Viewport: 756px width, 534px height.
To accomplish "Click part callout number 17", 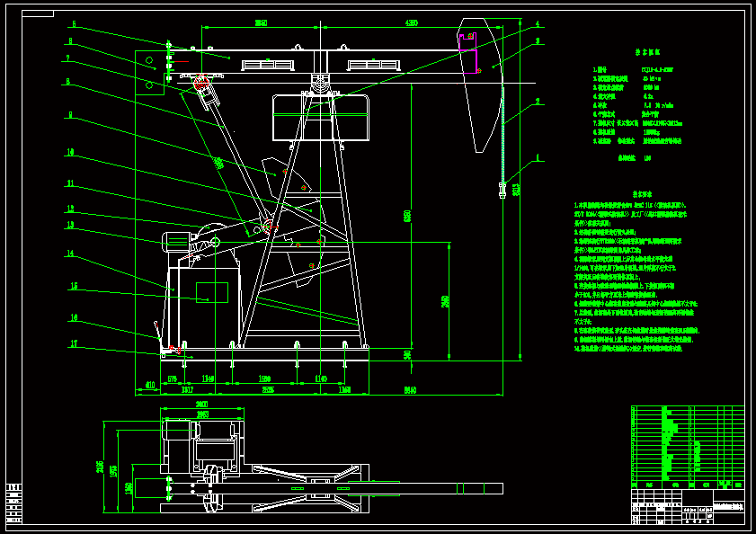I will tap(74, 344).
